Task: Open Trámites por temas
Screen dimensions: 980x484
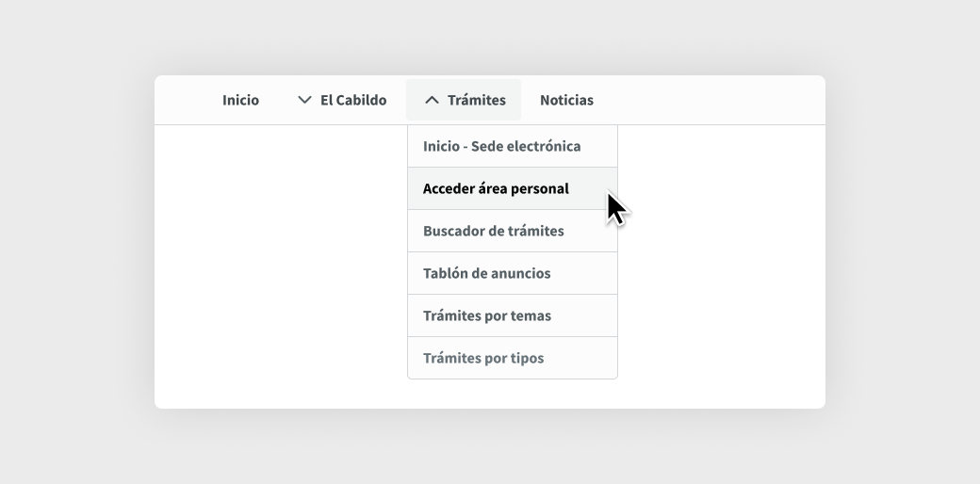Action: pyautogui.click(x=513, y=316)
